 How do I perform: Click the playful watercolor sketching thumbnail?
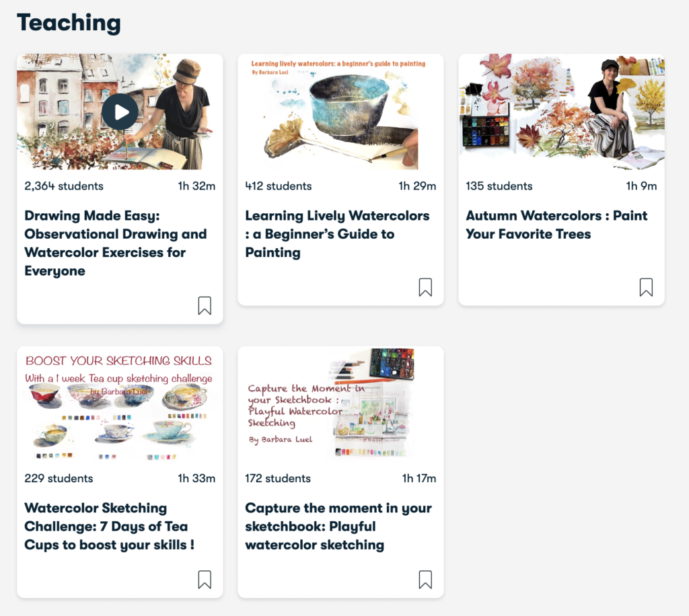pos(340,404)
